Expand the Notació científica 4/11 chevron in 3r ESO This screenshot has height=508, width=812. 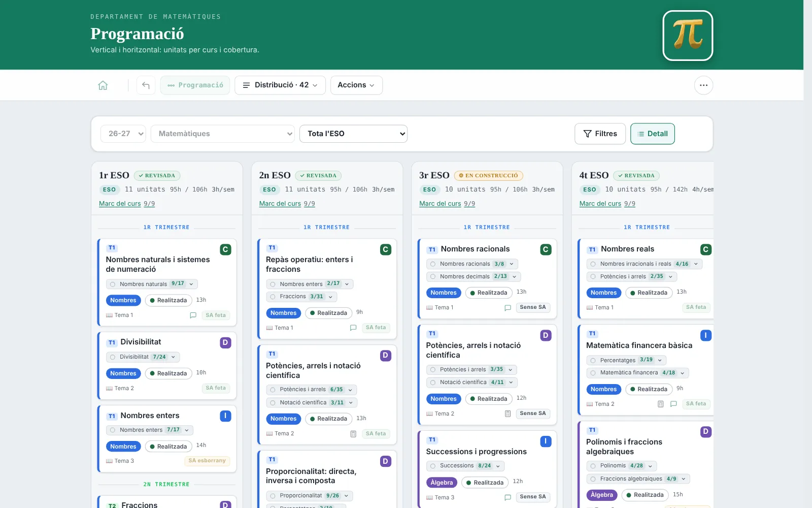511,383
